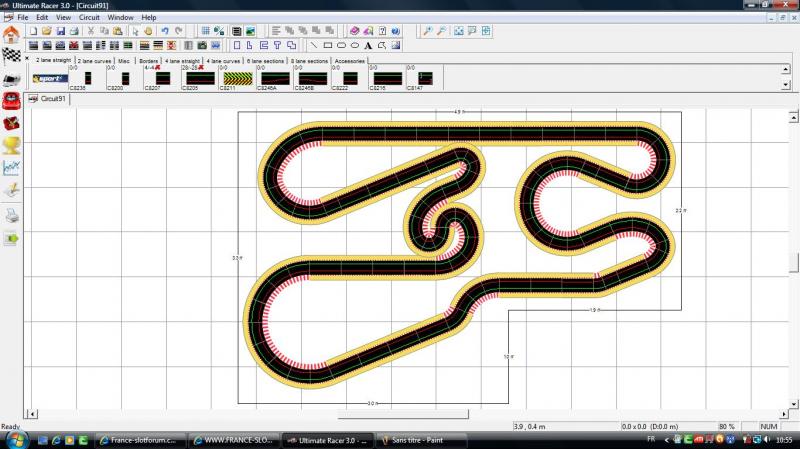
Task: Switch to the Accessories tab
Action: pos(350,60)
